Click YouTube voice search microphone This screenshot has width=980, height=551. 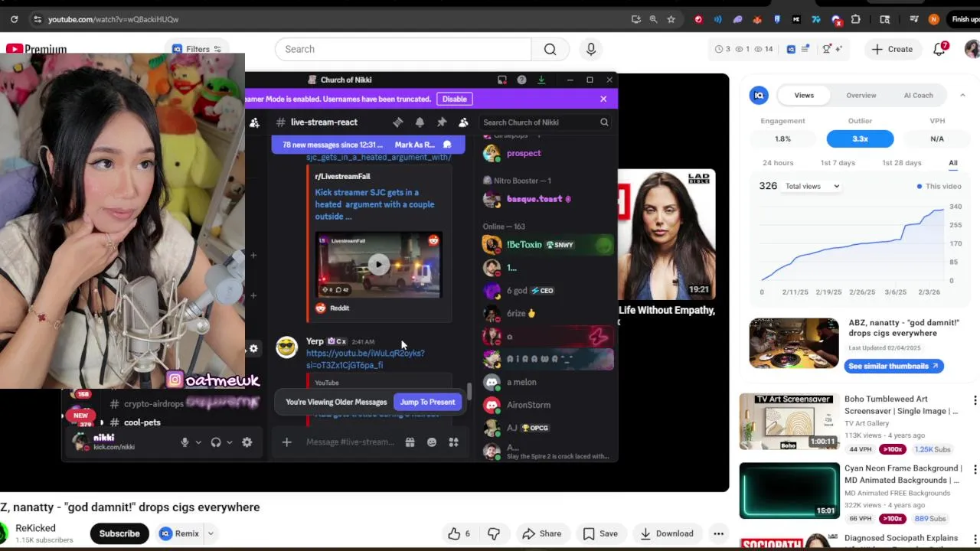pos(590,49)
